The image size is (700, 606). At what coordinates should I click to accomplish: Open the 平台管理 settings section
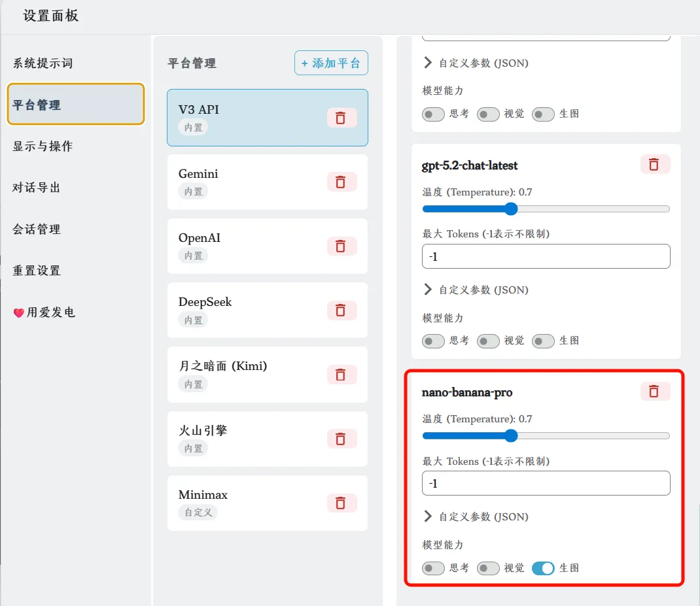76,104
